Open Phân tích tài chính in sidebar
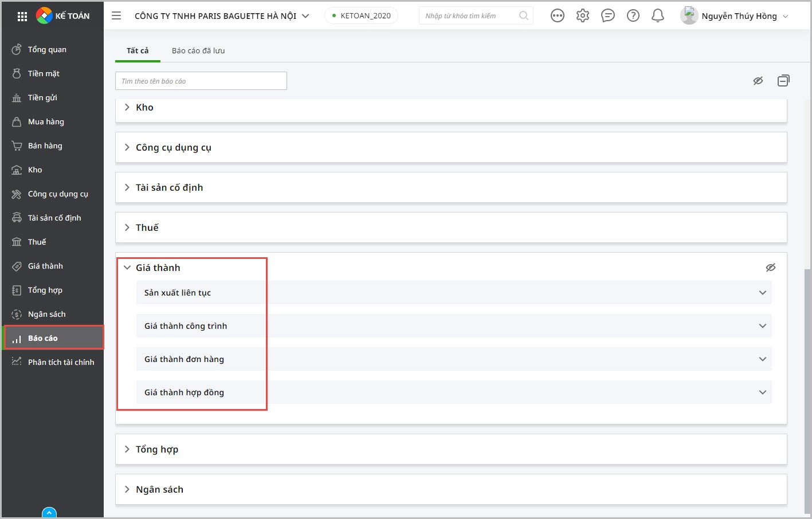Viewport: 812px width, 519px height. (x=61, y=362)
